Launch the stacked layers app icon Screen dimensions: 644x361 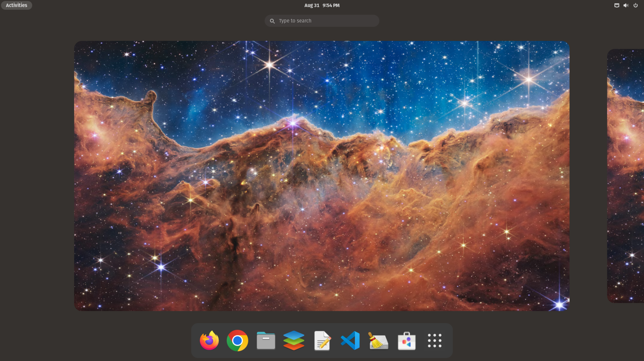click(x=294, y=341)
